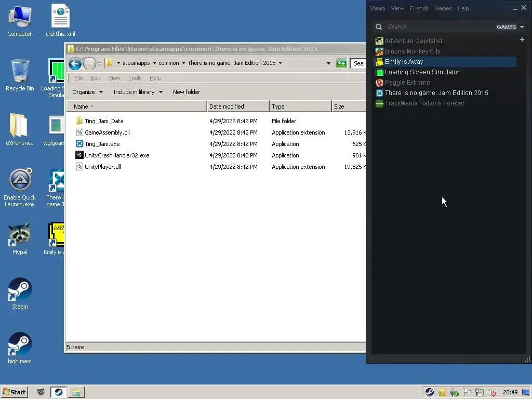
Task: Open the GAMES filter dropdown in Steam
Action: 510,27
